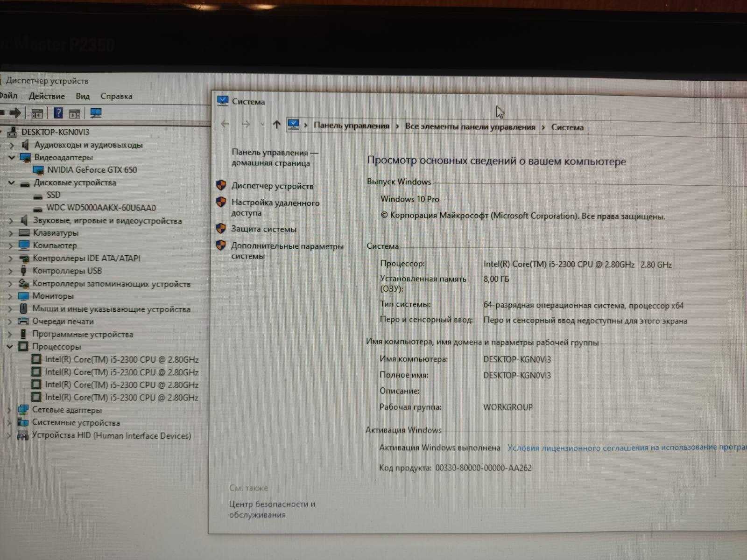Go up one level in Система window
Screen dimensions: 747x560
[x=276, y=124]
